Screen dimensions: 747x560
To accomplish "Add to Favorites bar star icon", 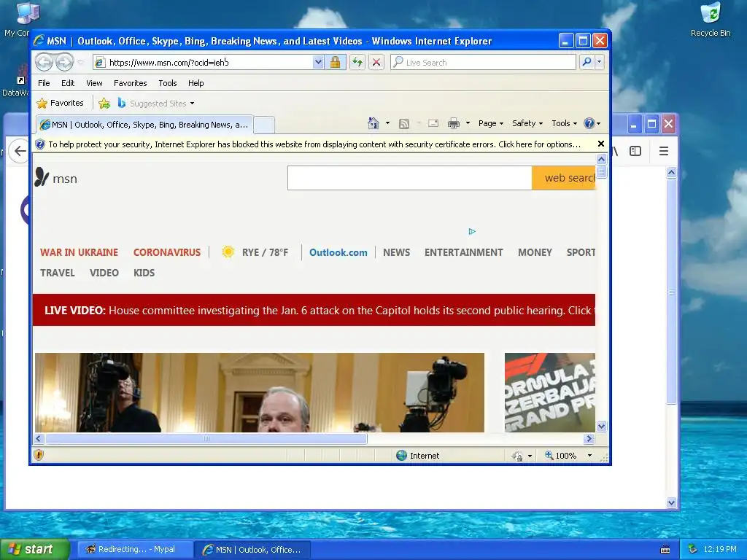I will pyautogui.click(x=104, y=103).
